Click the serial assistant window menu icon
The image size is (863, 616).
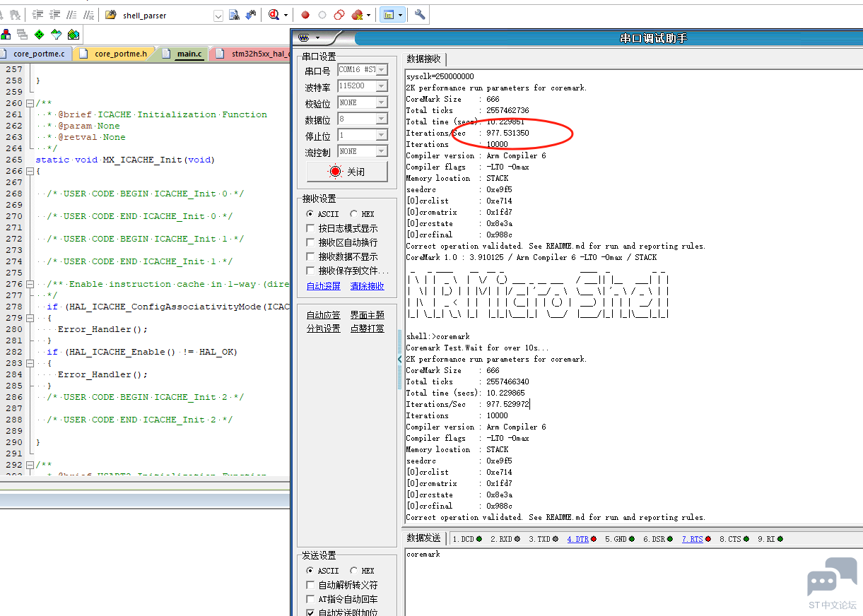305,37
